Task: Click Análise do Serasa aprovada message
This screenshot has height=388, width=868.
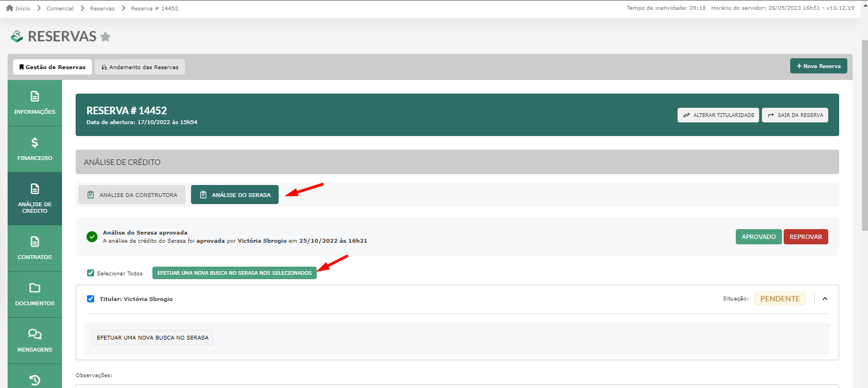Action: pos(235,237)
